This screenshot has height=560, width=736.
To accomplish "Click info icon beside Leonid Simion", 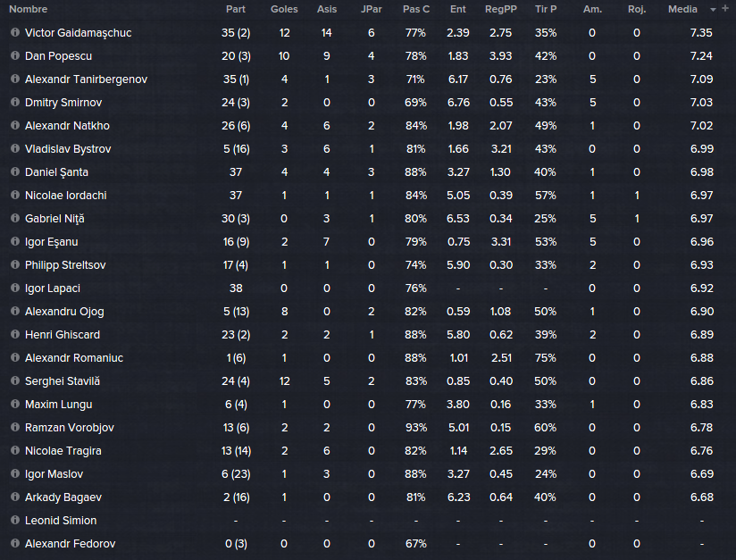I will [x=15, y=520].
